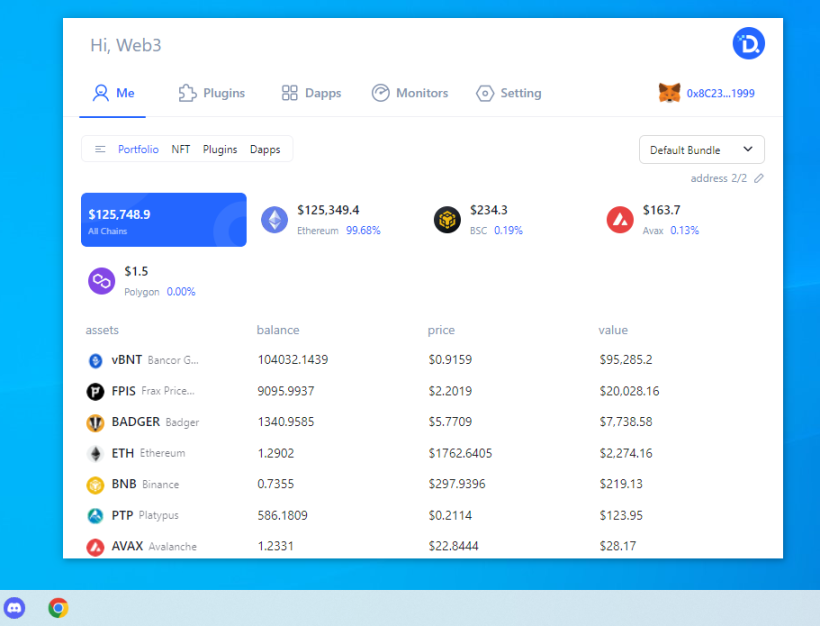Viewport: 820px width, 626px height.
Task: Select the Portfolio sub-tab
Action: (138, 150)
